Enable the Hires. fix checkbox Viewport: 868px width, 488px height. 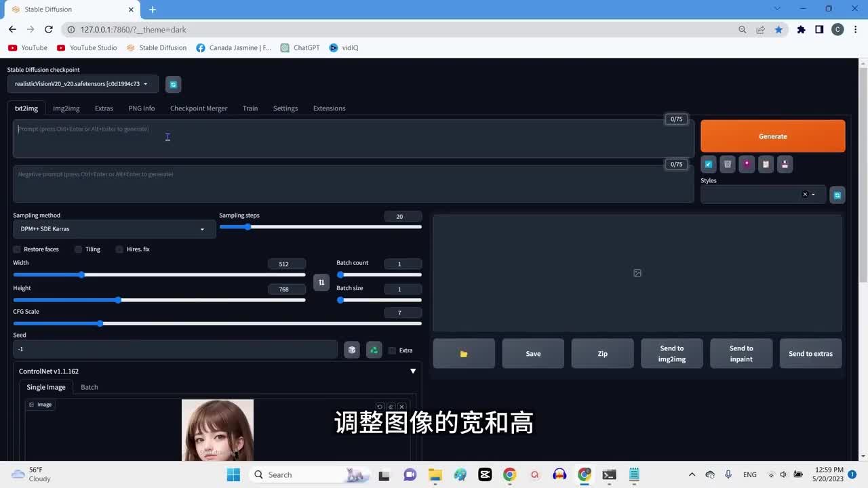(x=120, y=249)
